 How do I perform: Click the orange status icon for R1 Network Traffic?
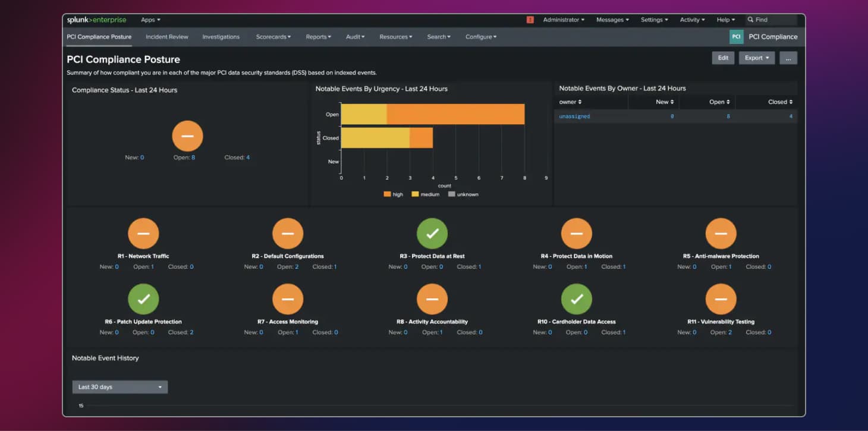coord(143,233)
